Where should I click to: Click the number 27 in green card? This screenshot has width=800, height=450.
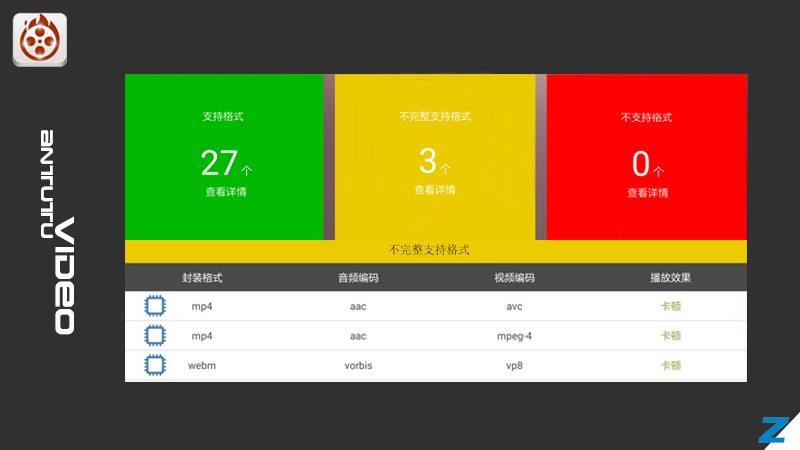[x=219, y=163]
